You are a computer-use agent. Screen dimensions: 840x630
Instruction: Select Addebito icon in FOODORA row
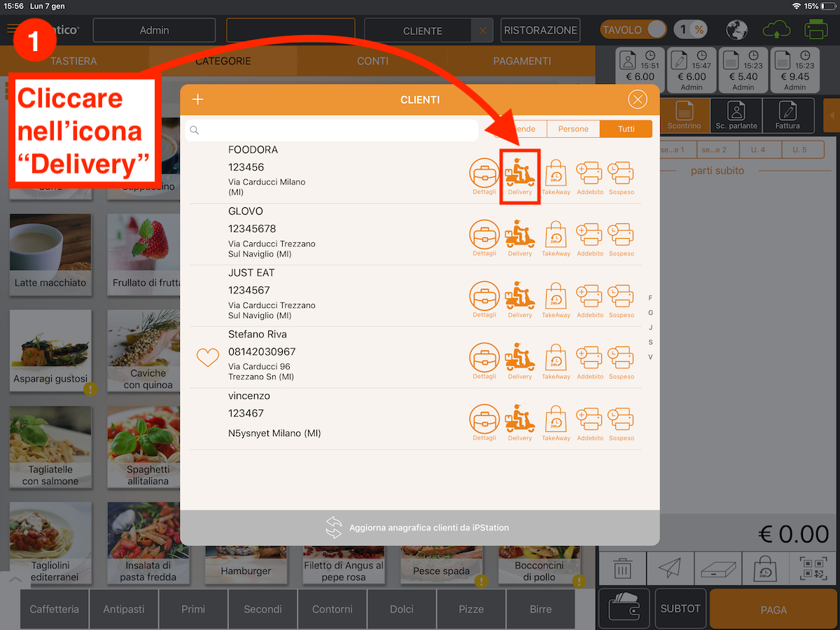click(589, 177)
